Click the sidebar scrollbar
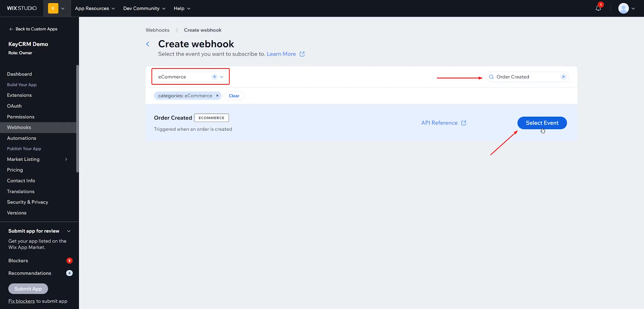The height and width of the screenshot is (309, 644). pyautogui.click(x=77, y=119)
